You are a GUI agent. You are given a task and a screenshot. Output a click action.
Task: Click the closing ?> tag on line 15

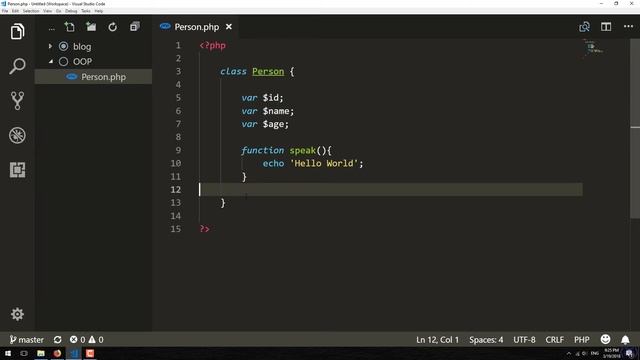tap(204, 229)
